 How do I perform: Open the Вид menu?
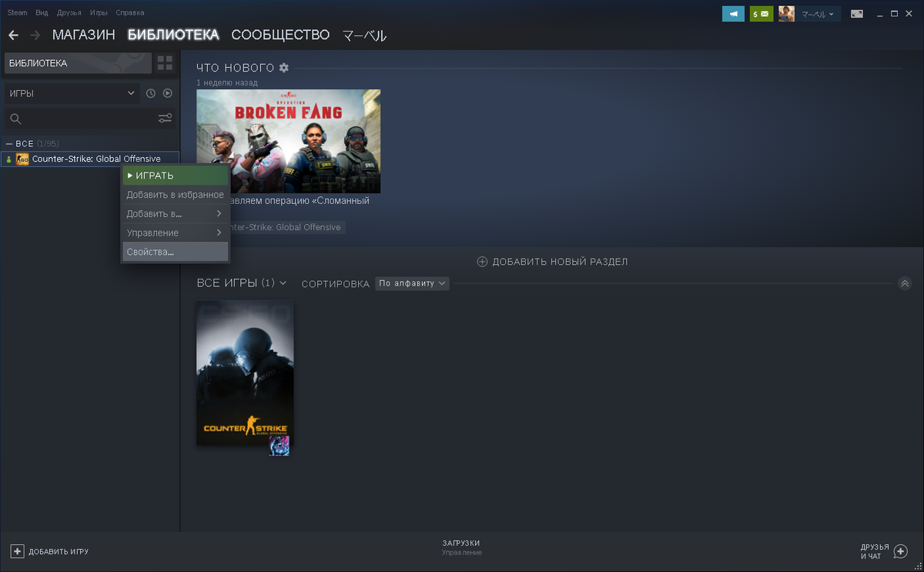tap(42, 13)
